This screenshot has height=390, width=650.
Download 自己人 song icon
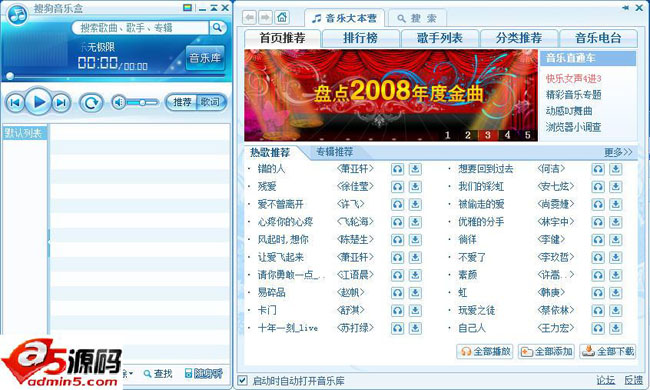616,328
